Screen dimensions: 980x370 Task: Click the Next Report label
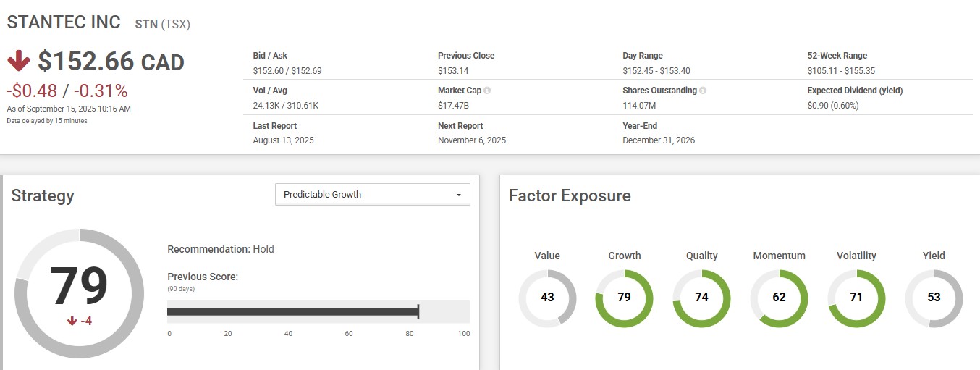point(460,126)
